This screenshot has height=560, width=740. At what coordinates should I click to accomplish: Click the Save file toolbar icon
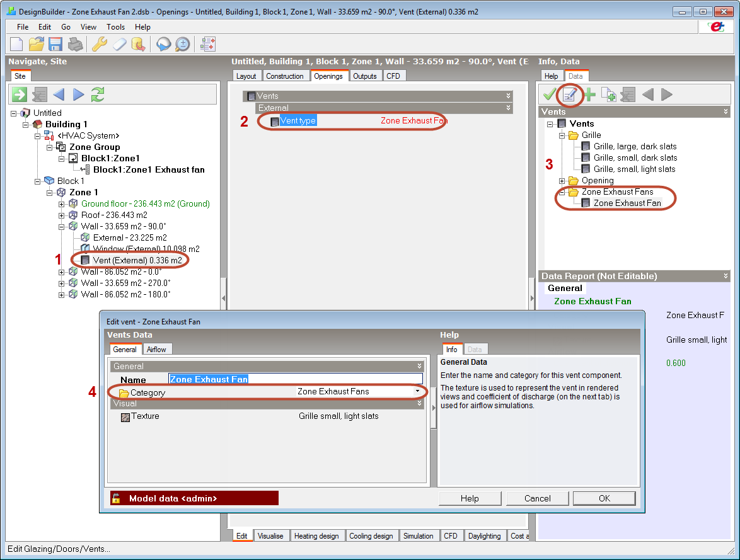[55, 44]
